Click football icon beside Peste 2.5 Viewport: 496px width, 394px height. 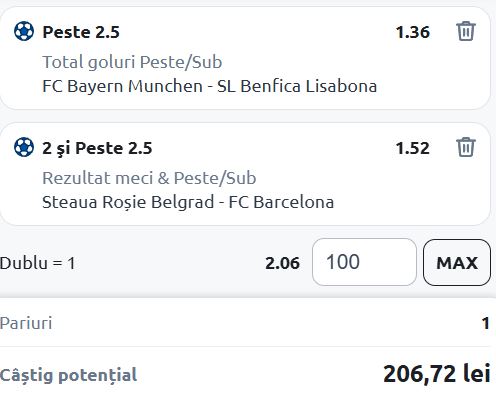24,31
